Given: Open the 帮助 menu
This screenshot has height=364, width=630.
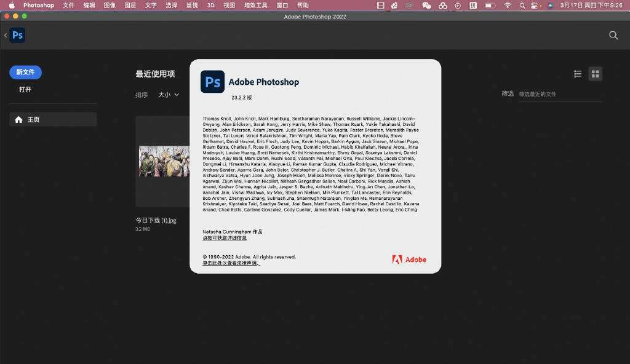Looking at the screenshot, I should pos(303,5).
